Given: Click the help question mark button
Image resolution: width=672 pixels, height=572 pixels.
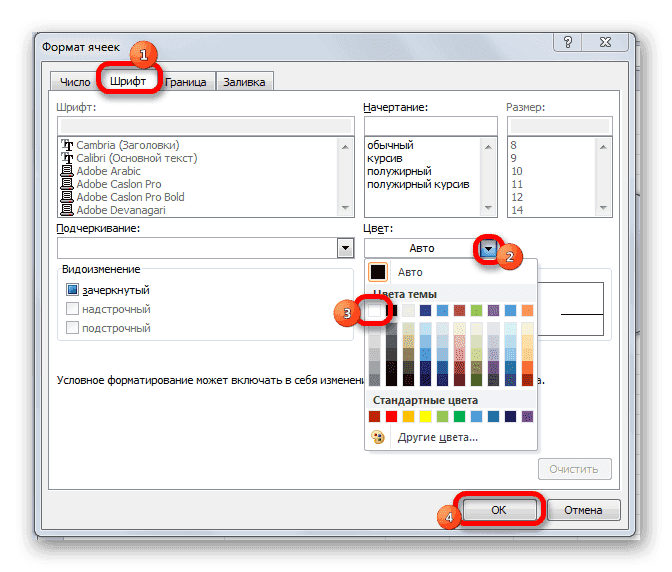Looking at the screenshot, I should (568, 42).
